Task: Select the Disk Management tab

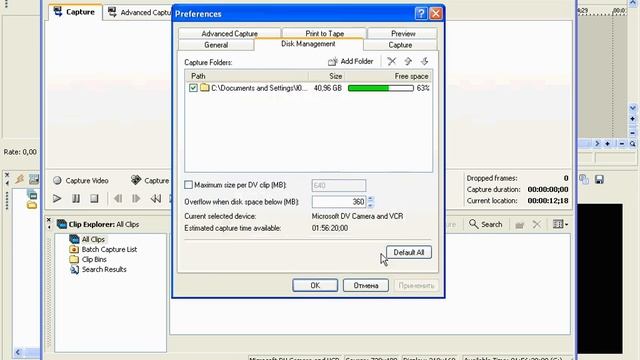Action: [308, 44]
